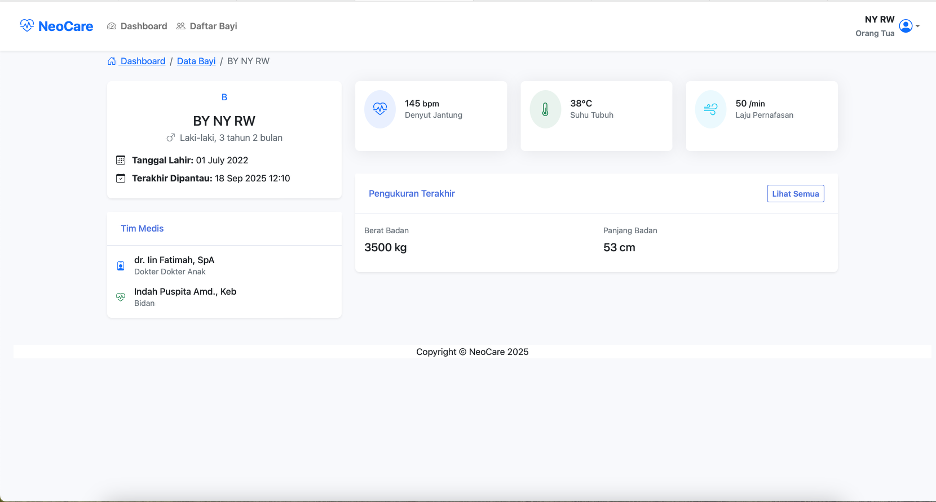
Task: Click the male gender icon under the baby name
Action: [170, 138]
